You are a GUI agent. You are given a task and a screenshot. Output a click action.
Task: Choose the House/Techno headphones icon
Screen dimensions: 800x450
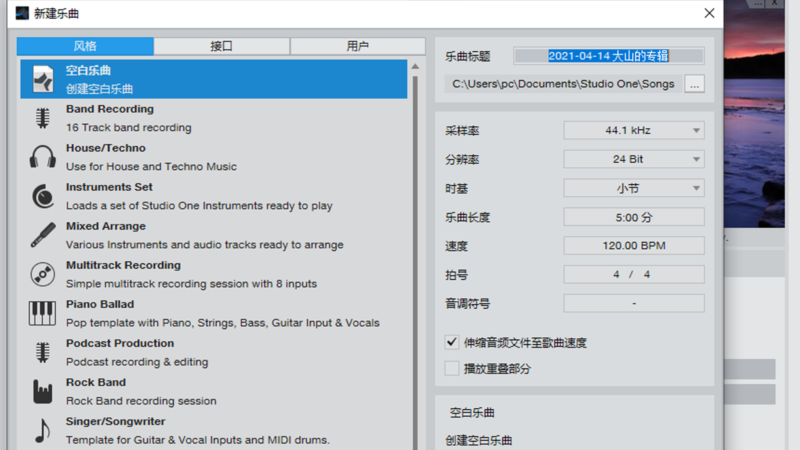(x=42, y=157)
